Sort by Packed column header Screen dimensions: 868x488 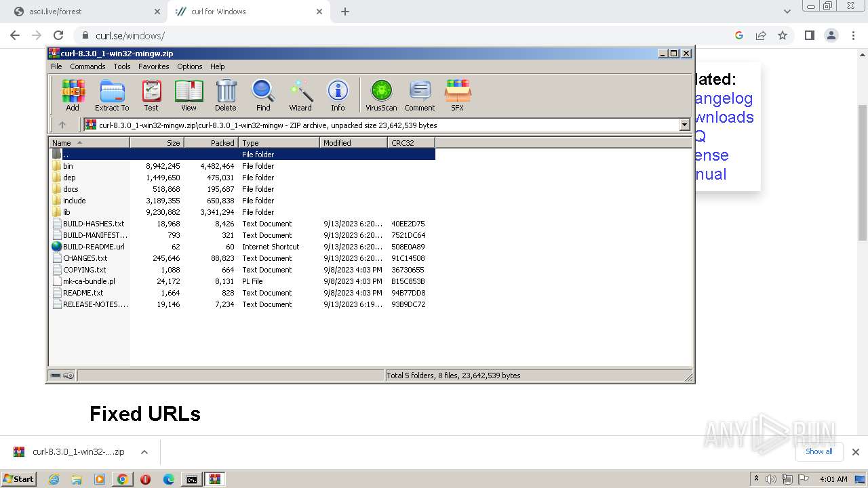[x=211, y=143]
